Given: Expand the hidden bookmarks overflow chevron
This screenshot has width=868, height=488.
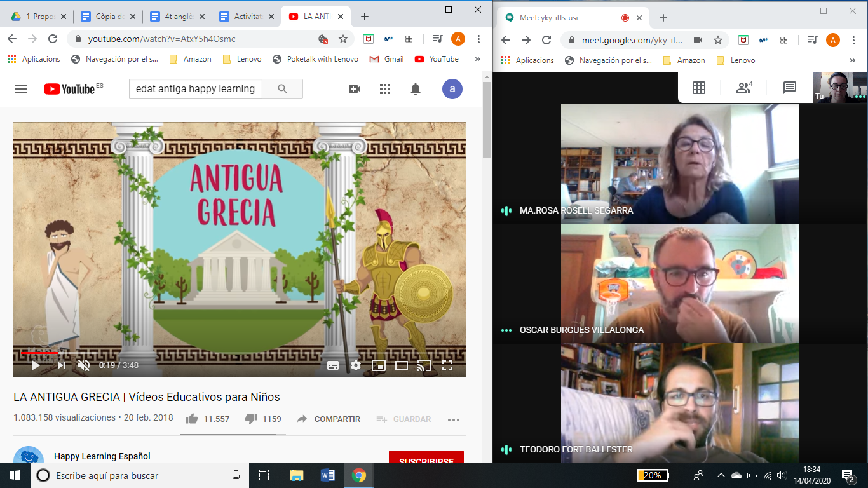Looking at the screenshot, I should (x=477, y=59).
